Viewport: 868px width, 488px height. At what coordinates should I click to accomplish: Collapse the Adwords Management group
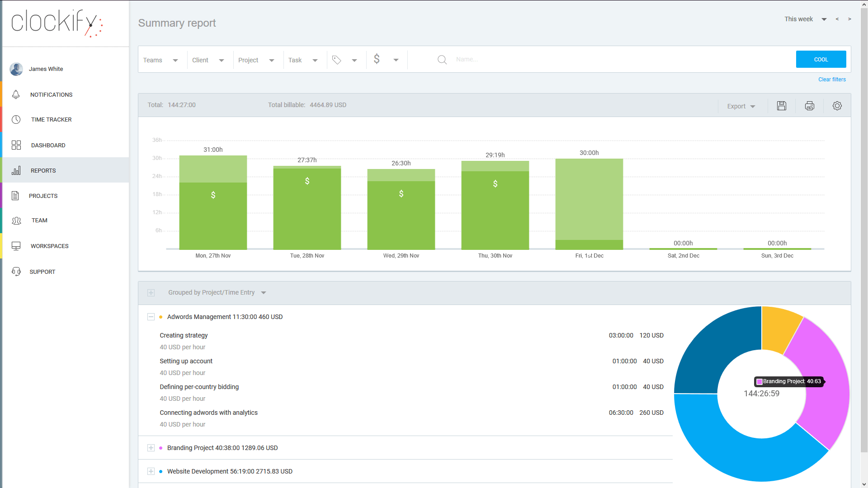pyautogui.click(x=151, y=317)
